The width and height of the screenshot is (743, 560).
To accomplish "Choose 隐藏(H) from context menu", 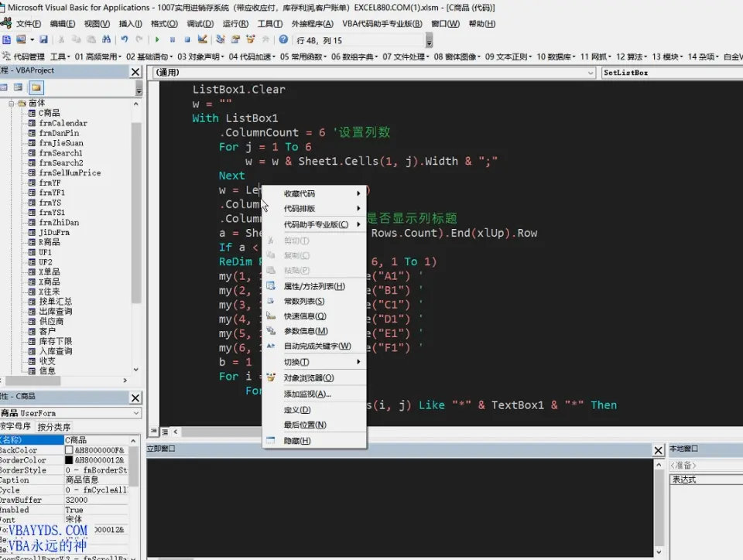I will (314, 441).
